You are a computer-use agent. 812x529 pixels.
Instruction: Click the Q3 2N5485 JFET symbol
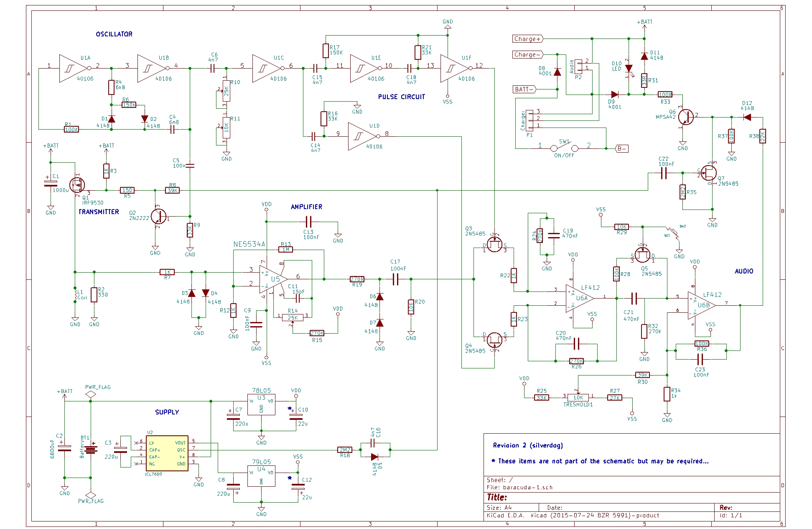(495, 245)
